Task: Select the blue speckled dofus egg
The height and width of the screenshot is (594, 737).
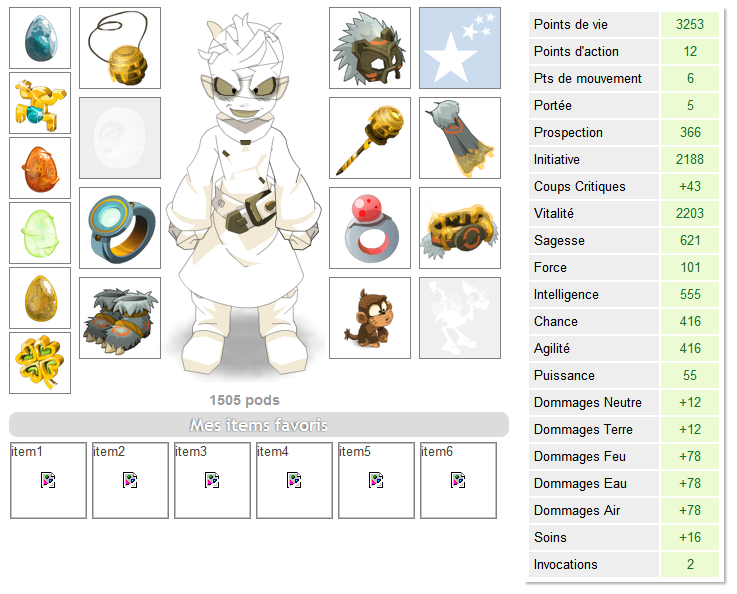Action: (x=40, y=38)
